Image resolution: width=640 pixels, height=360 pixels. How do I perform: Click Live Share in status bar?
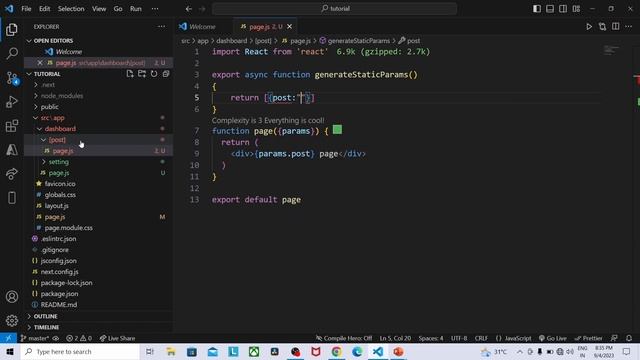click(x=117, y=338)
